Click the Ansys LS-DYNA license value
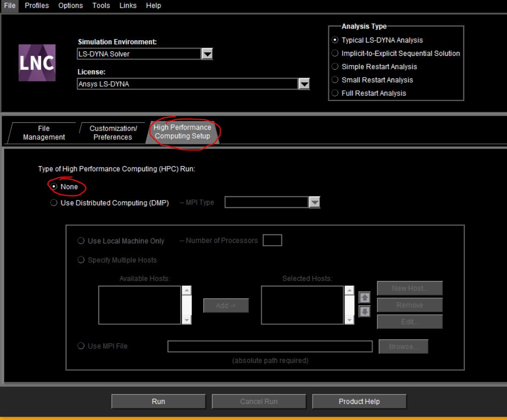The height and width of the screenshot is (420, 507). point(187,84)
